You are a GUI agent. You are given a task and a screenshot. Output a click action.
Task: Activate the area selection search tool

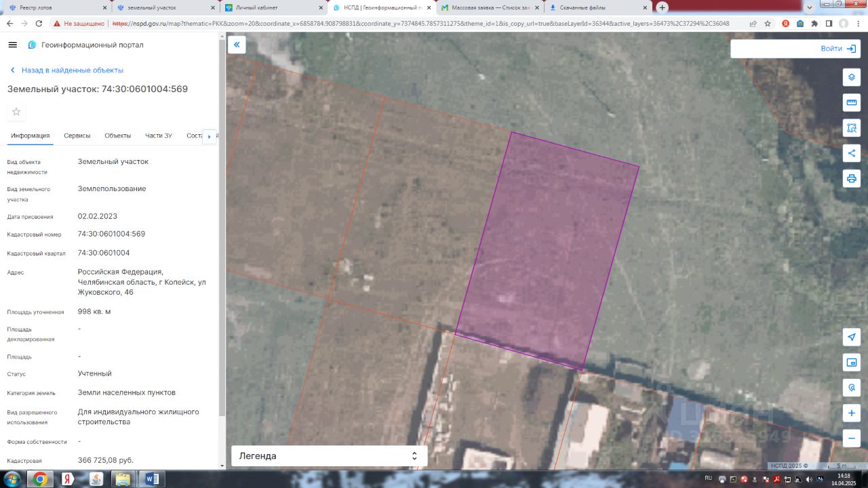click(852, 127)
